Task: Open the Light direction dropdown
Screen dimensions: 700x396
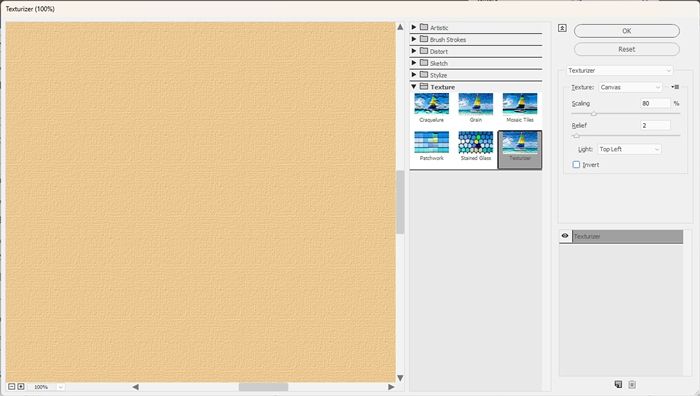Action: tap(629, 149)
